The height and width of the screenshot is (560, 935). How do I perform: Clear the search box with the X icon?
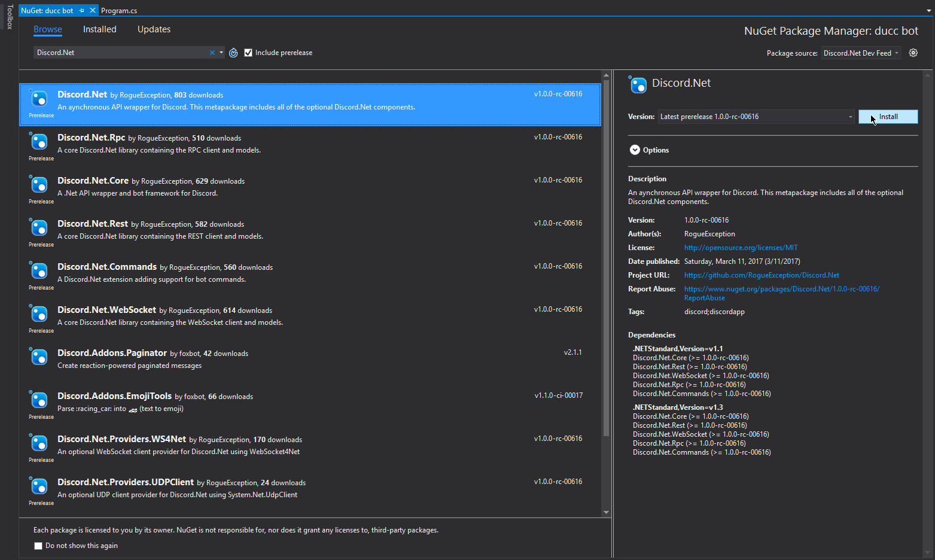tap(212, 53)
